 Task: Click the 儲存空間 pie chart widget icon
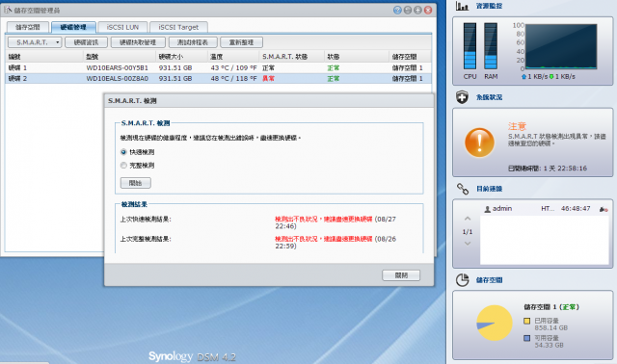463,280
